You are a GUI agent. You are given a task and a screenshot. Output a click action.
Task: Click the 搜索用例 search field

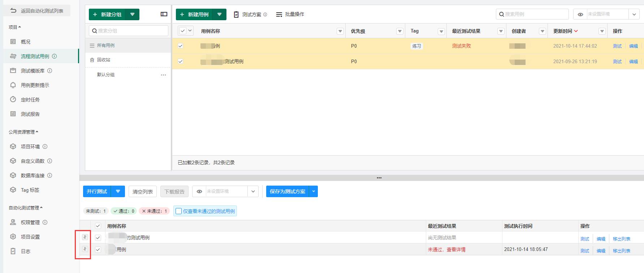coord(532,14)
